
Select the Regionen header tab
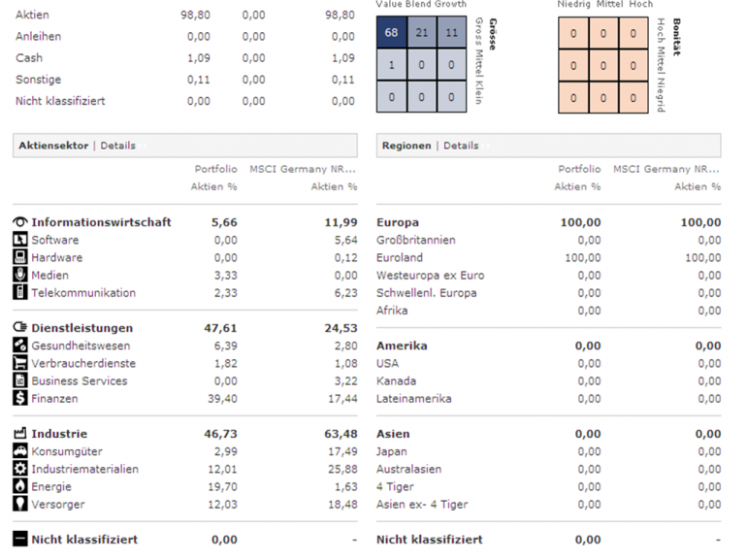pos(406,146)
